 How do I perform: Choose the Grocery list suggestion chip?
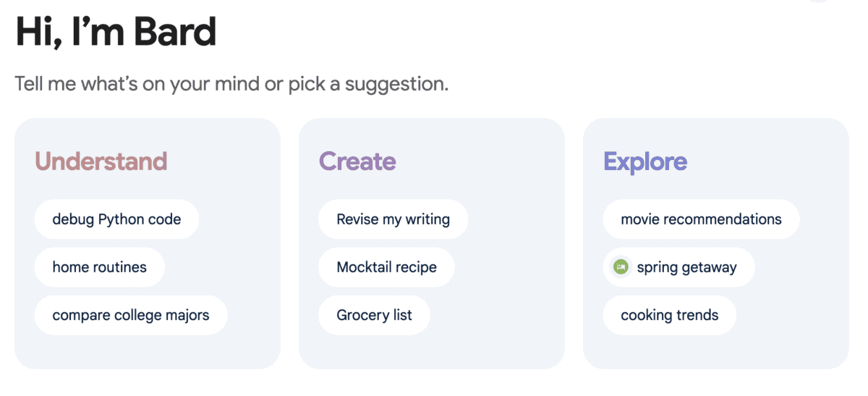coord(374,315)
